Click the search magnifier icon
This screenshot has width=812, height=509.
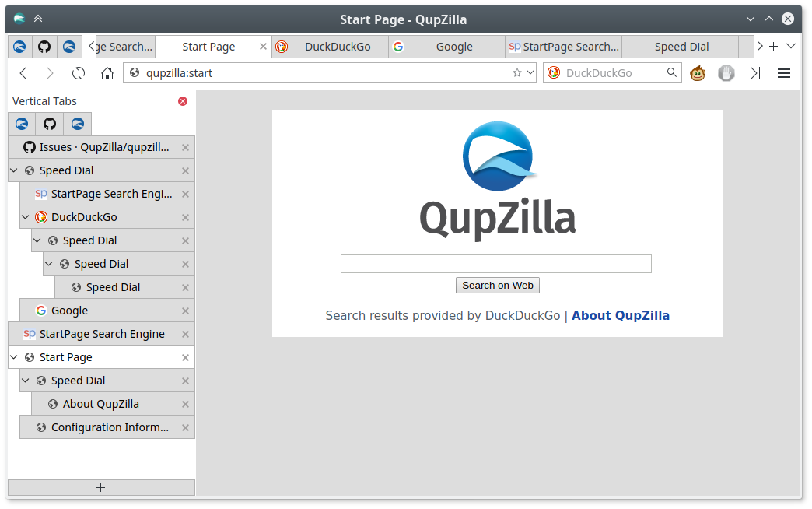(x=672, y=72)
